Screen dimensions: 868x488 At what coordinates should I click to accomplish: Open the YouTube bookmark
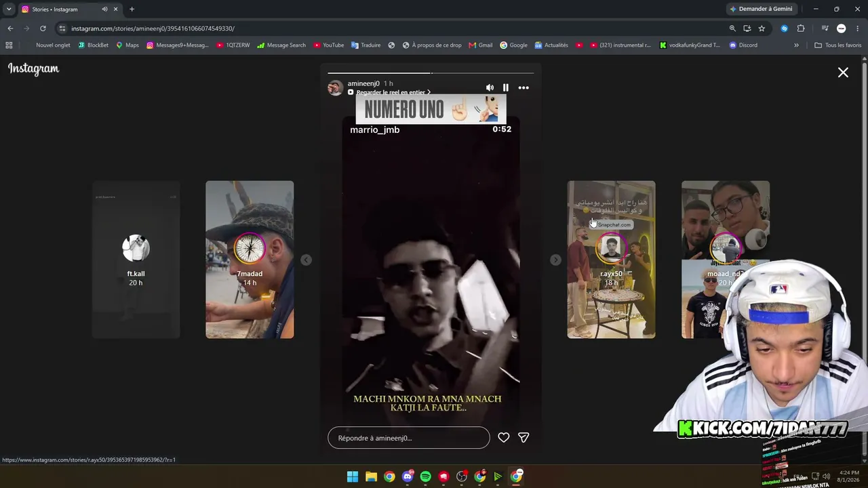328,45
